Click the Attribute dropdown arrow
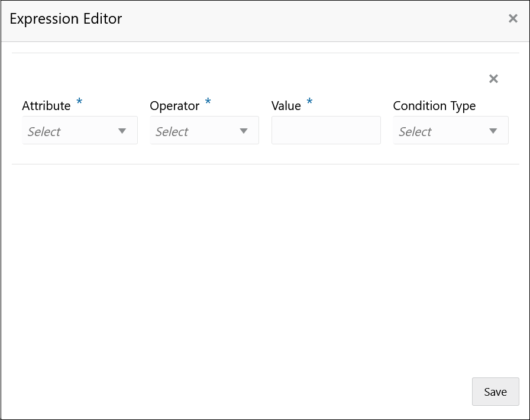530x420 pixels. (x=122, y=131)
